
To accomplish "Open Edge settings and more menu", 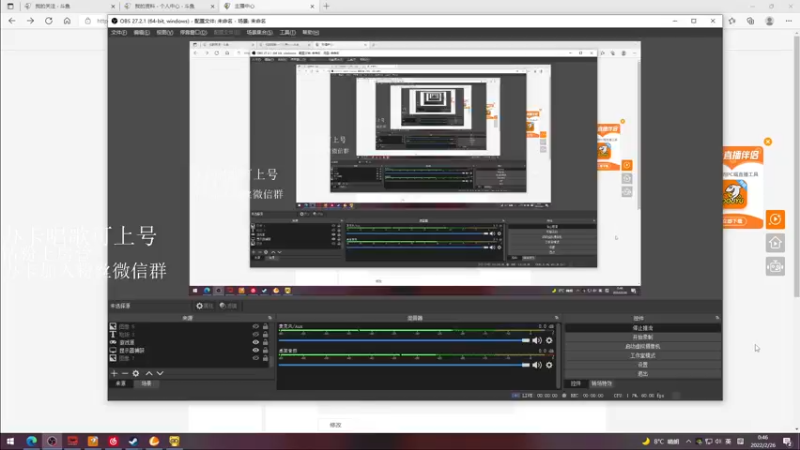I will 789,21.
